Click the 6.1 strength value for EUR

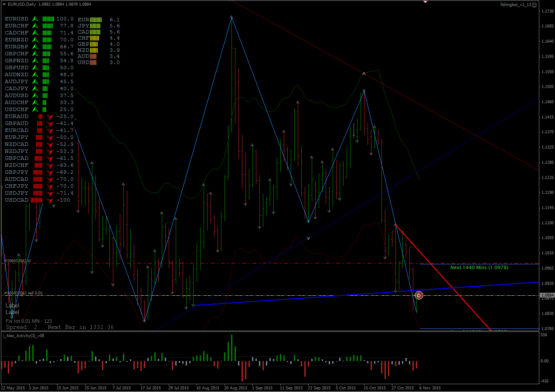[x=115, y=20]
